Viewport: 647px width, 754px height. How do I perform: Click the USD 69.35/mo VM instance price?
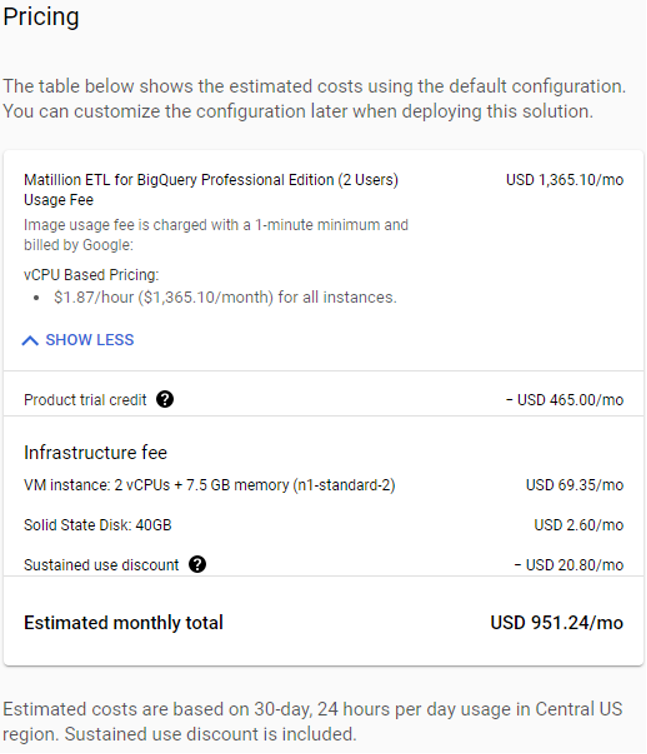point(574,485)
